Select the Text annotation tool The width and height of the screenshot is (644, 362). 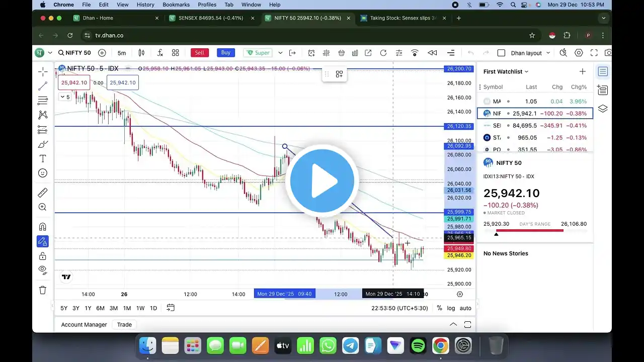(43, 159)
